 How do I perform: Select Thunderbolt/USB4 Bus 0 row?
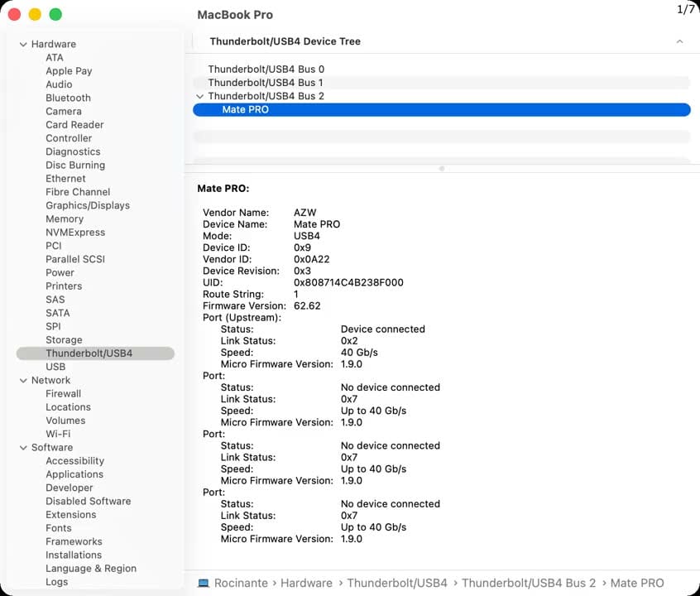click(x=442, y=70)
